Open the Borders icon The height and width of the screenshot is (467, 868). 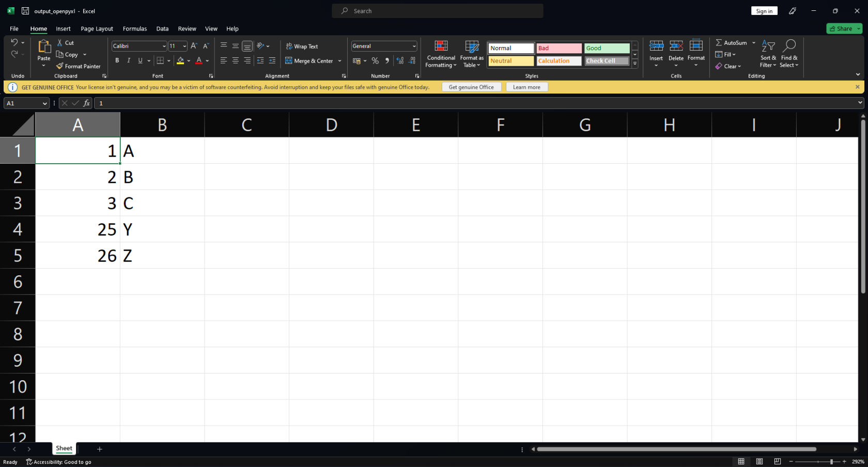(x=160, y=60)
